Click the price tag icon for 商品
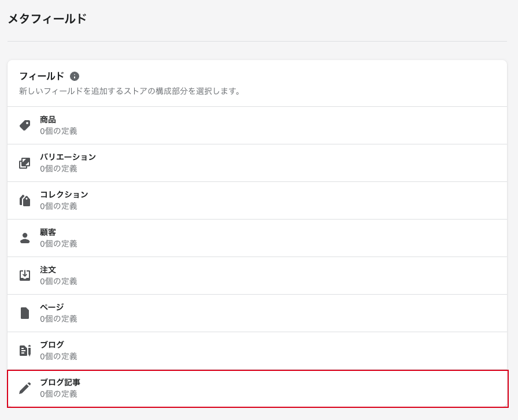Image resolution: width=518 pixels, height=420 pixels. (25, 125)
